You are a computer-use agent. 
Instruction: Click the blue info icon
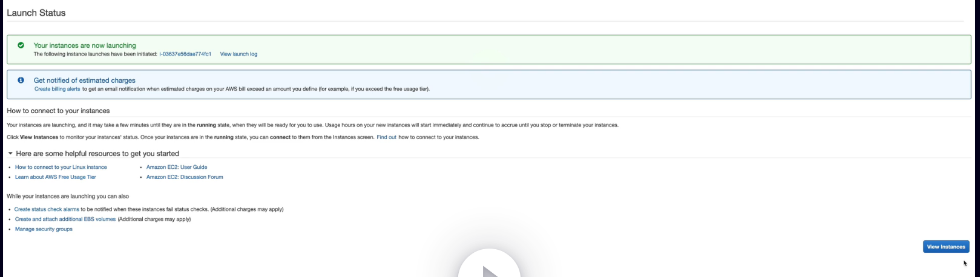(21, 80)
